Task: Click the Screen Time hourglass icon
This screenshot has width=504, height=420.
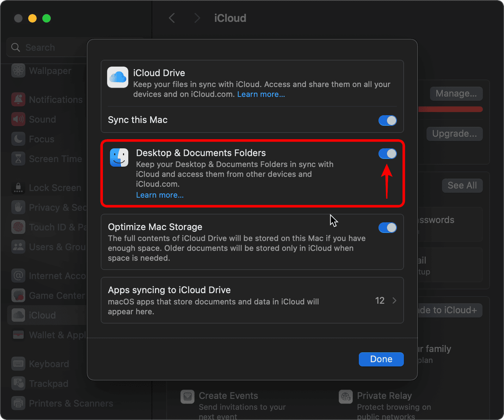Action: (18, 159)
